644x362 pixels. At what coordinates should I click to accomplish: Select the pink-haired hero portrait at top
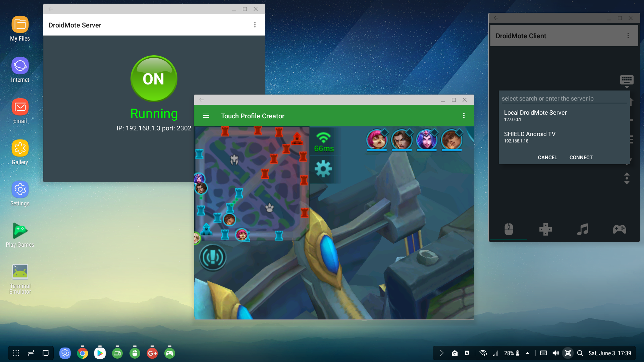[377, 139]
